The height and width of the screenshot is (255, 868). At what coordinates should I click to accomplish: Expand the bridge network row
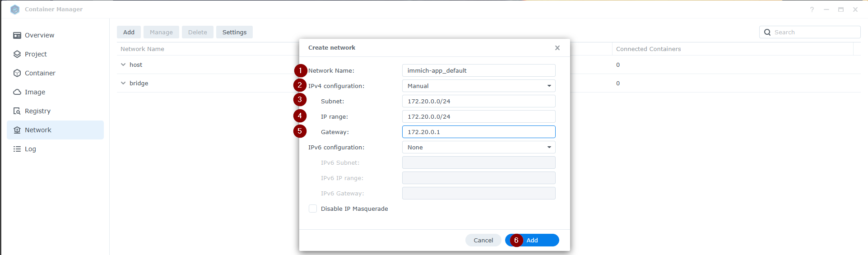point(123,83)
